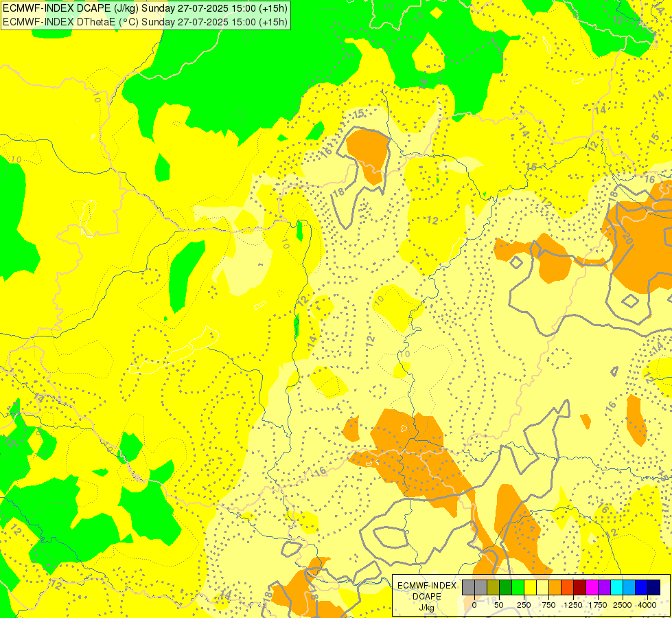Screen dimensions: 672x618
Task: Select the bright yellow legend swatch
Action: coord(531,587)
